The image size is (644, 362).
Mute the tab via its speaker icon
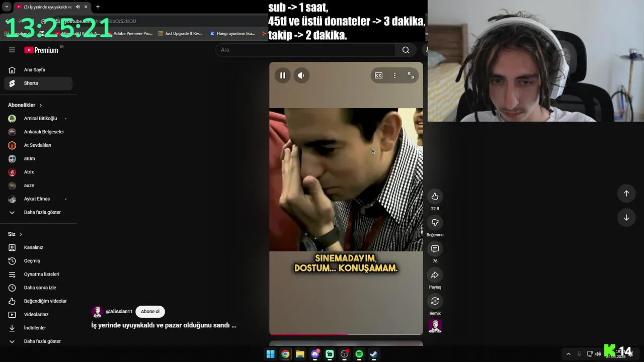click(x=77, y=7)
